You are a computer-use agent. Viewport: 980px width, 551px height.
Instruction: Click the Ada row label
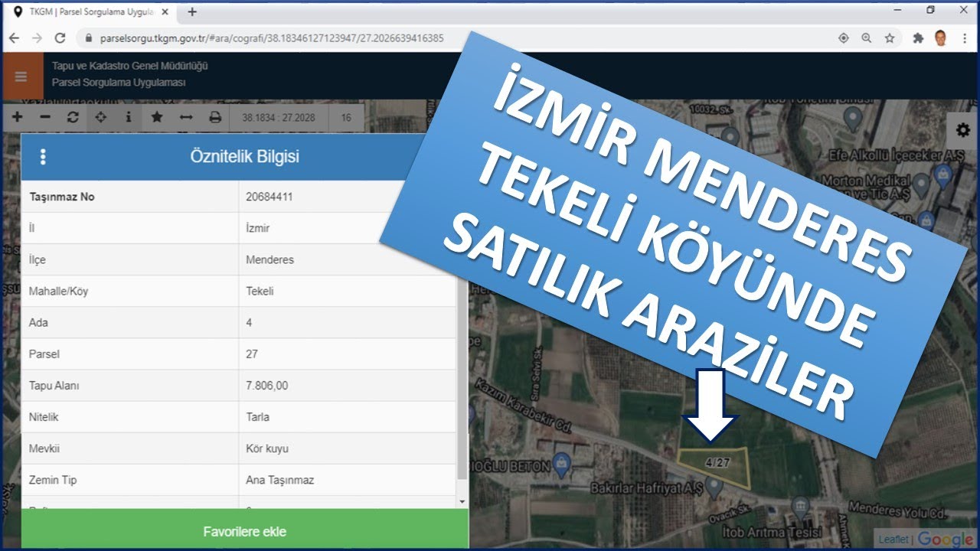pos(38,323)
